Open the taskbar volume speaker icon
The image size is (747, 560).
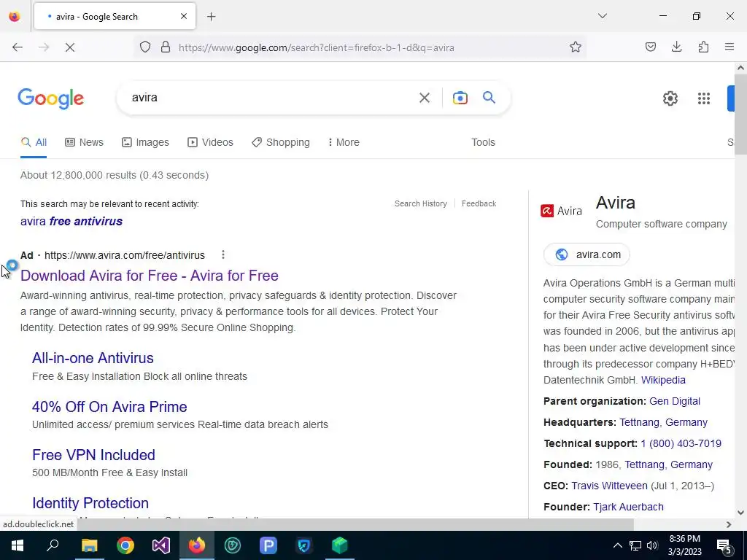652,545
